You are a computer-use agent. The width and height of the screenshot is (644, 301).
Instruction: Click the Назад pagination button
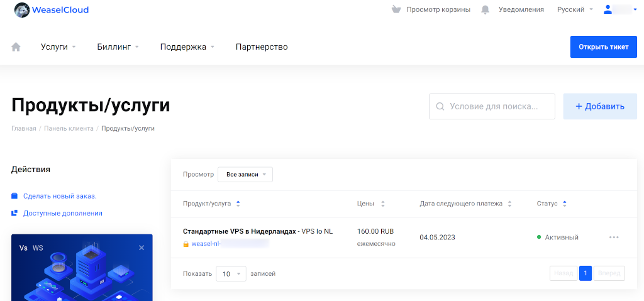563,273
